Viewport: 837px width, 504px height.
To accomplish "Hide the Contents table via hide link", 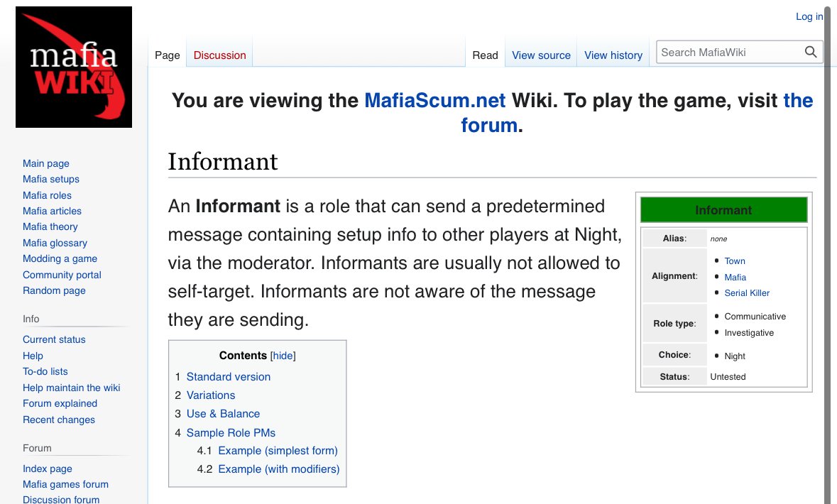I will (283, 356).
